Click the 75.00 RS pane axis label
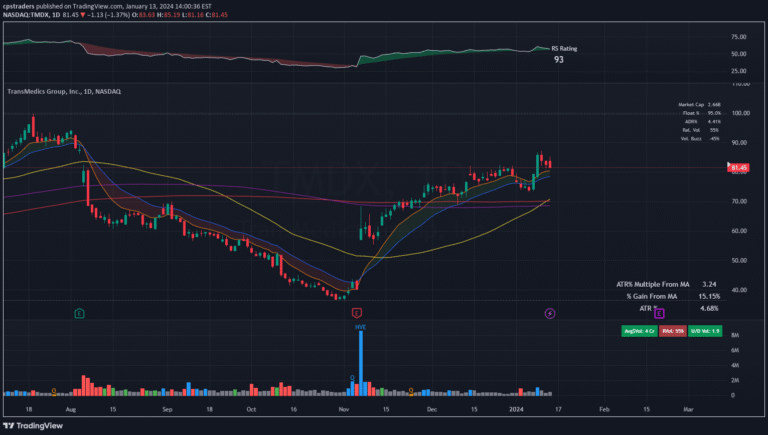 tap(739, 37)
